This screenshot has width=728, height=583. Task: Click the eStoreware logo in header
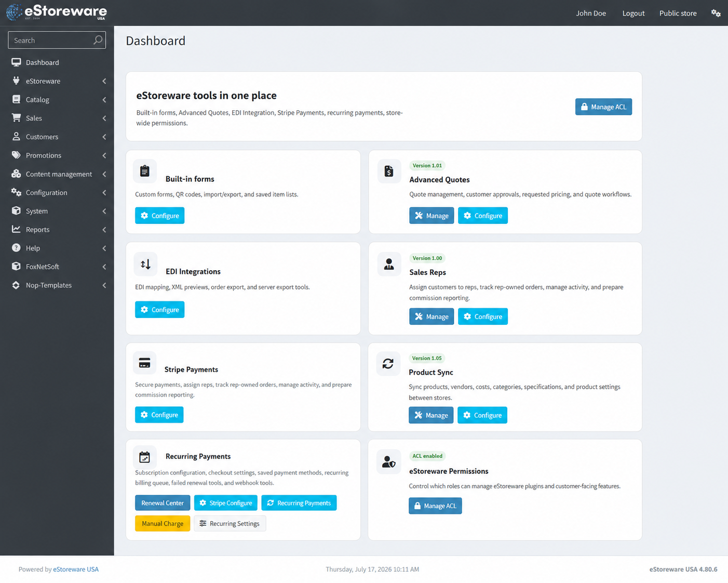point(57,12)
